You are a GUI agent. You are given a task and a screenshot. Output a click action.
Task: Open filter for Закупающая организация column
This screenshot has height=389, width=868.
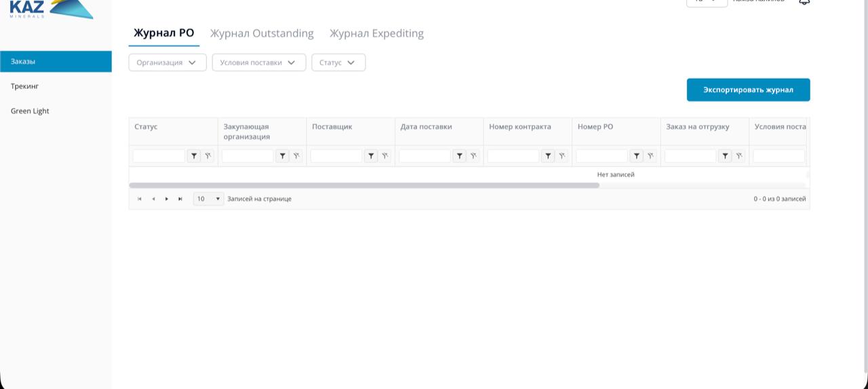(x=282, y=156)
